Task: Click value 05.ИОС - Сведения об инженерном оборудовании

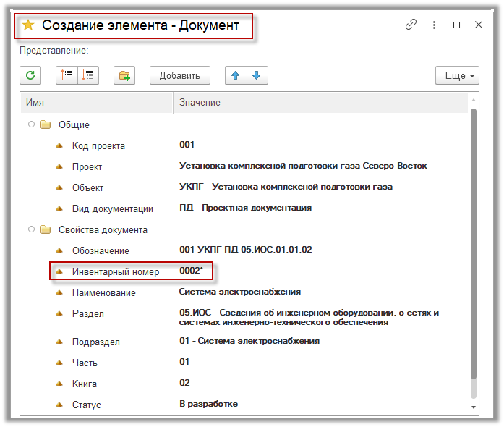Action: coord(309,317)
